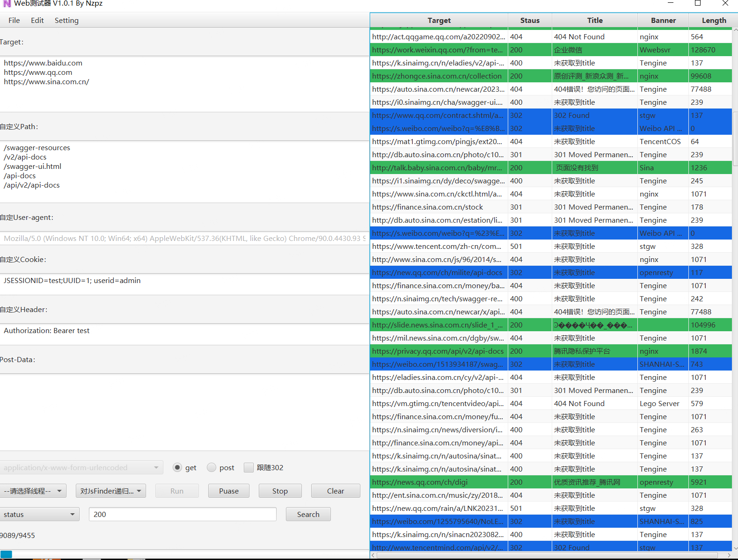Sort by the Title column header
738x560 pixels.
tap(595, 20)
